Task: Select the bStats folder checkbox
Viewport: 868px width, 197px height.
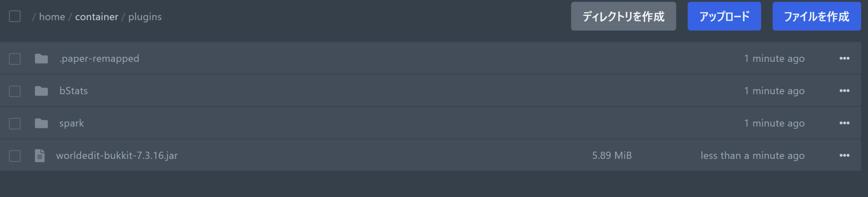Action: click(15, 91)
